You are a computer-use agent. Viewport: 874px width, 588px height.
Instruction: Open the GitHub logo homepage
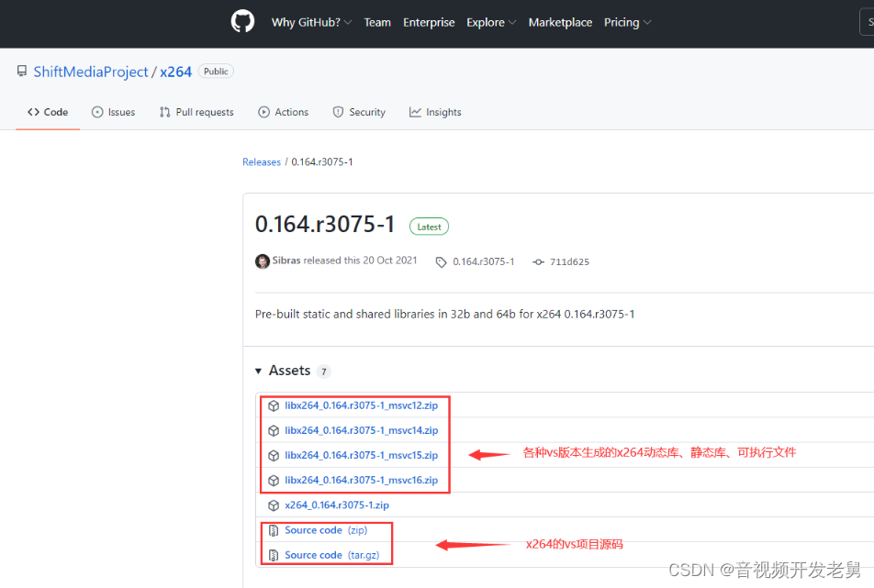click(x=242, y=22)
